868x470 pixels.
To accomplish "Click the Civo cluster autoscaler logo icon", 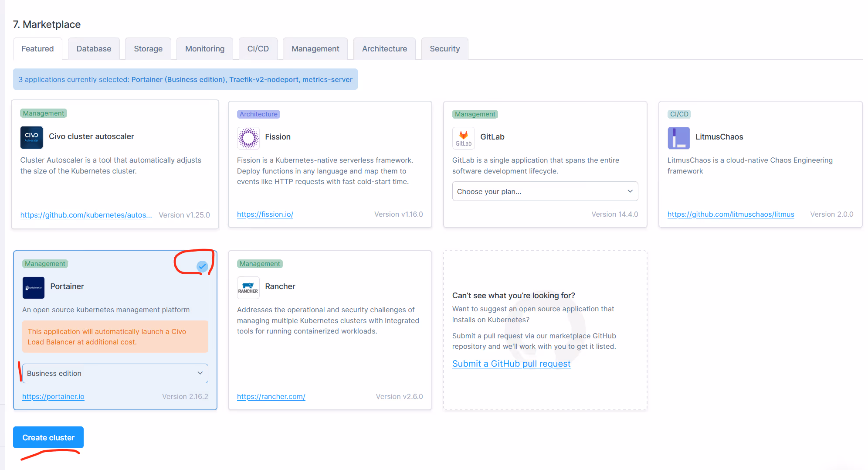I will tap(31, 137).
